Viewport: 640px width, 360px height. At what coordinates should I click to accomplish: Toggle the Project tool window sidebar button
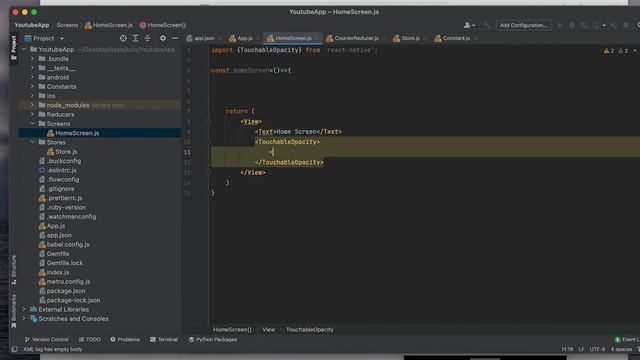(x=13, y=47)
